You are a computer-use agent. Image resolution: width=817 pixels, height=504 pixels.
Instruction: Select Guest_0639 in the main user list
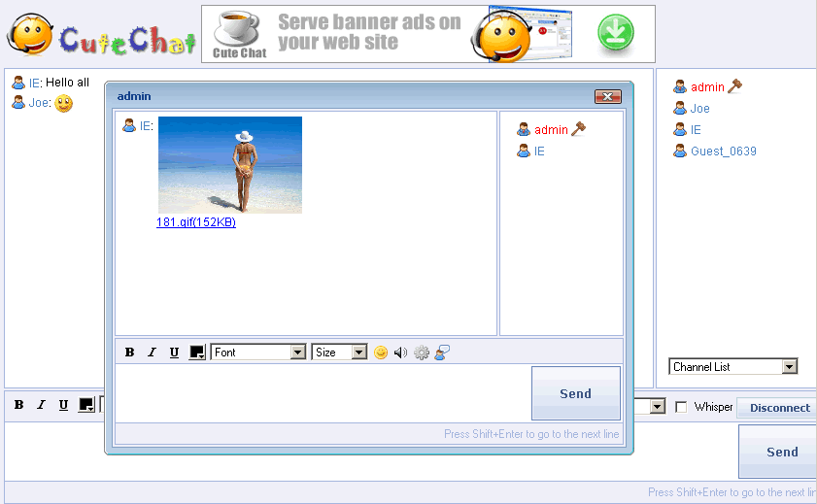coord(723,151)
